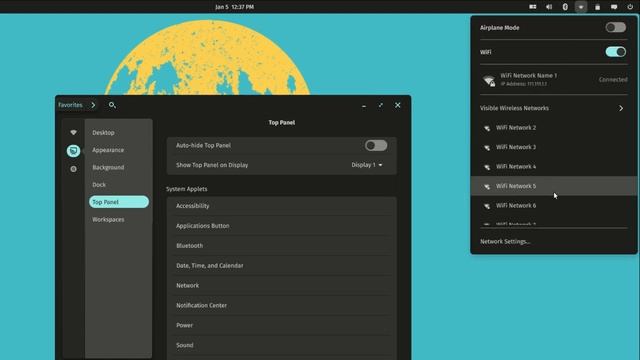Image resolution: width=640 pixels, height=360 pixels.
Task: Click the secured WiFi icon of connected network
Action: coord(489,80)
